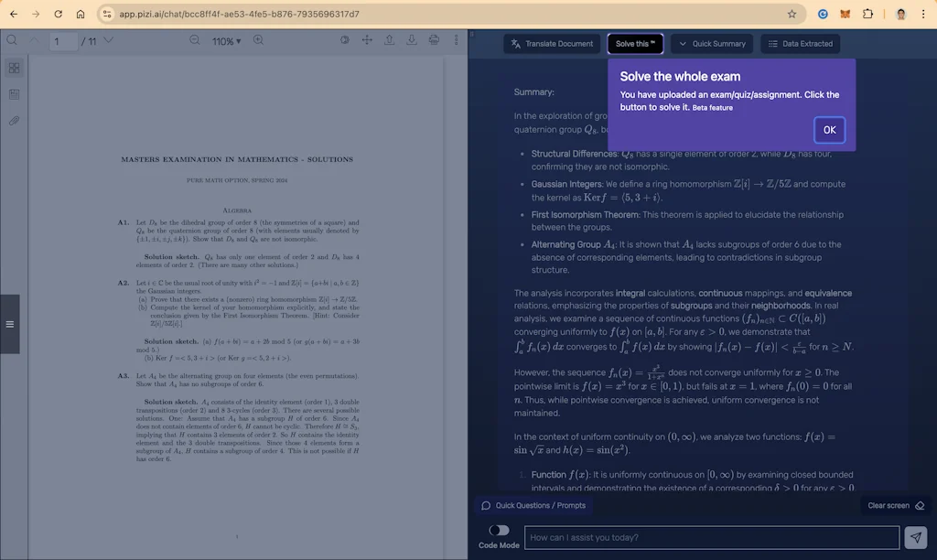937x560 pixels.
Task: Switch to the Data Extracted tab
Action: pos(800,43)
